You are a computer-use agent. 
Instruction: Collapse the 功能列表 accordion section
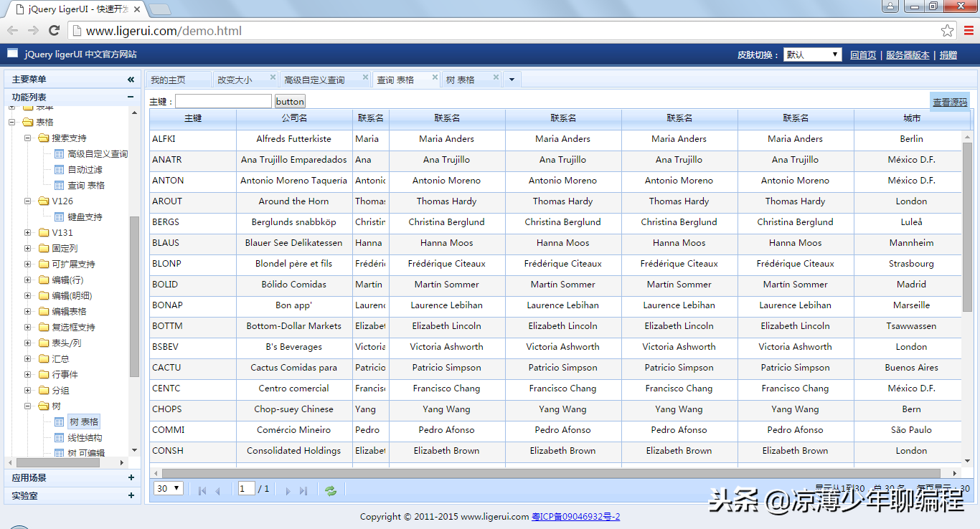tap(131, 97)
